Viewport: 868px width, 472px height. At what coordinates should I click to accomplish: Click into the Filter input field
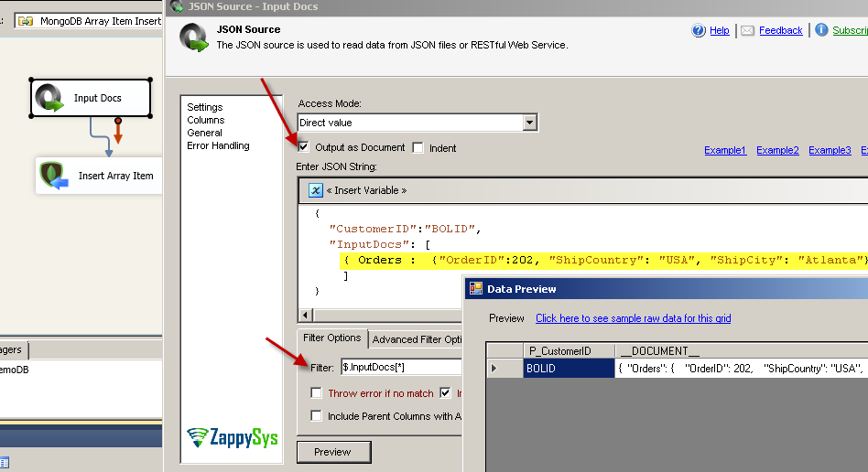pos(401,367)
